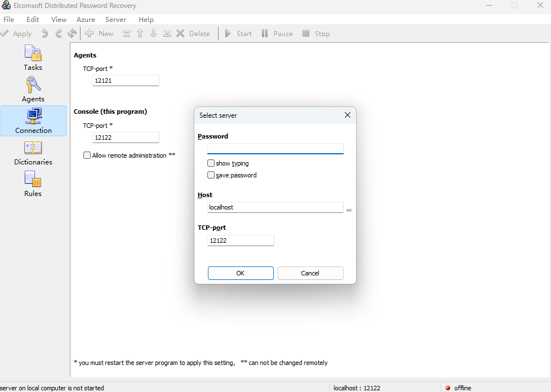
Task: Click the Start toolbar label
Action: (244, 33)
